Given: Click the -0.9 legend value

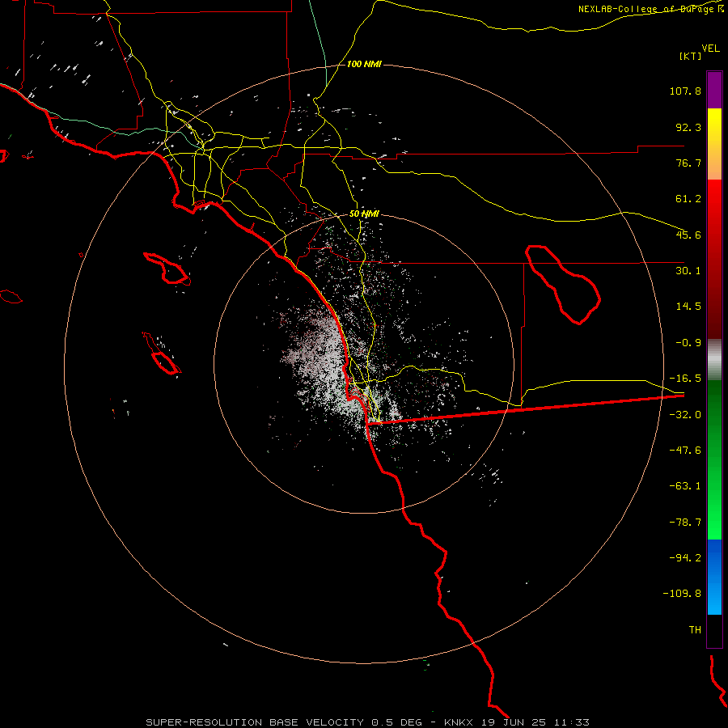Looking at the screenshot, I should pyautogui.click(x=688, y=343).
